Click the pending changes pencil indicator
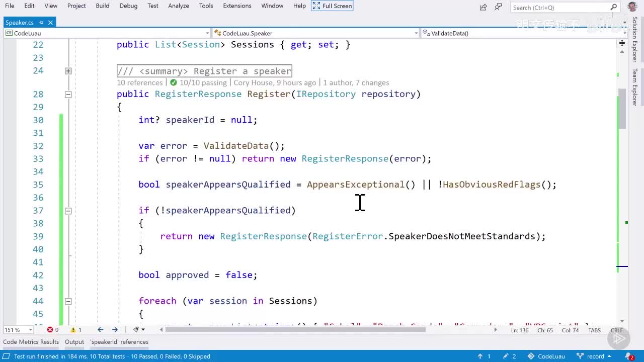The image size is (644, 362). pyautogui.click(x=510, y=356)
